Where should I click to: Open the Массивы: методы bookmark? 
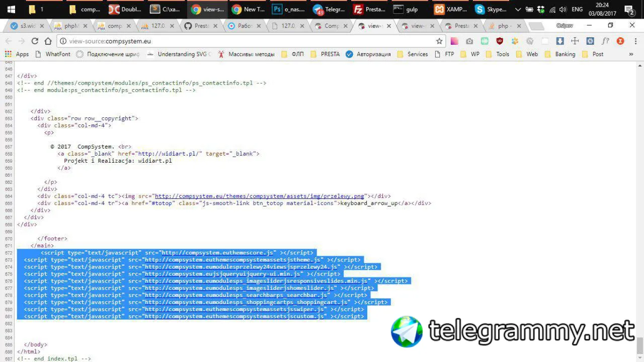point(246,54)
